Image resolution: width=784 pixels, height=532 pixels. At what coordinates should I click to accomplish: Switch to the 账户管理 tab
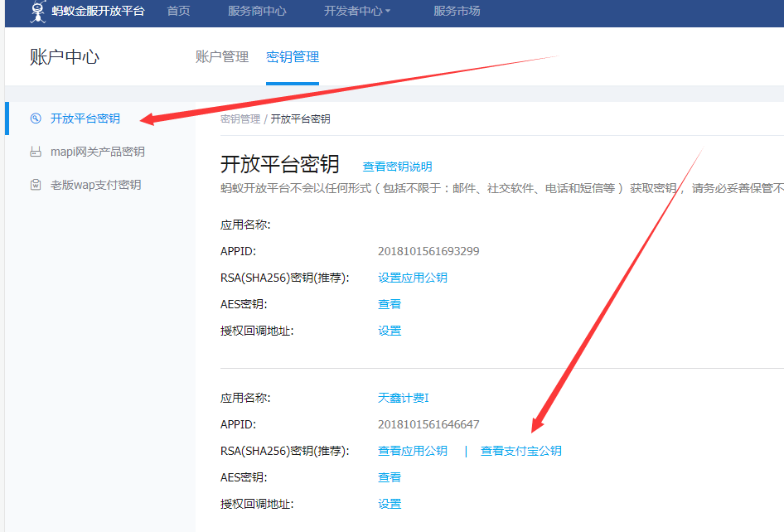coord(222,57)
